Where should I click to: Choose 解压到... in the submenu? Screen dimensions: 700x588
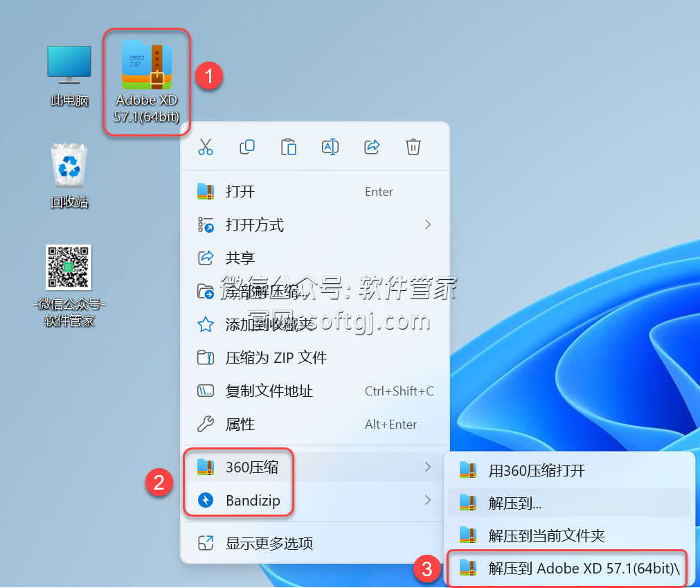coord(569,503)
